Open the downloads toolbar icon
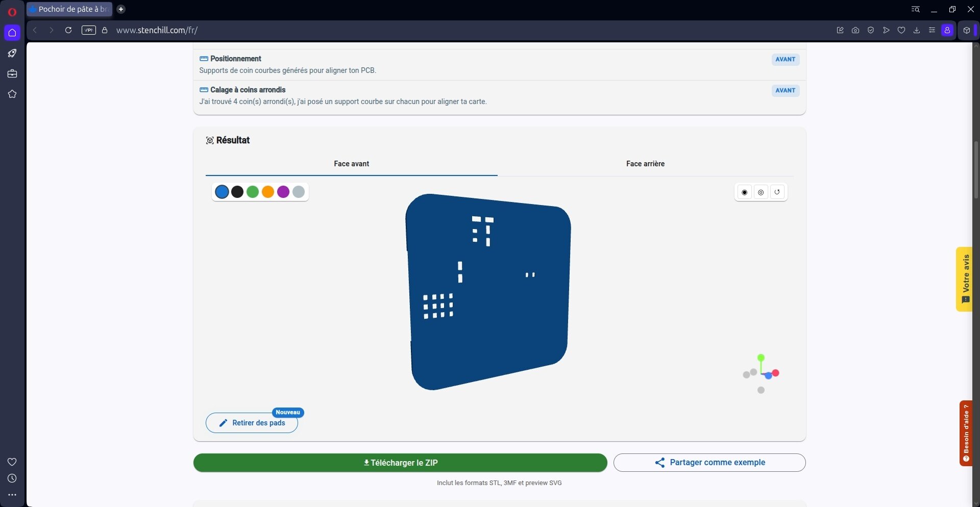This screenshot has width=980, height=507. [x=917, y=30]
